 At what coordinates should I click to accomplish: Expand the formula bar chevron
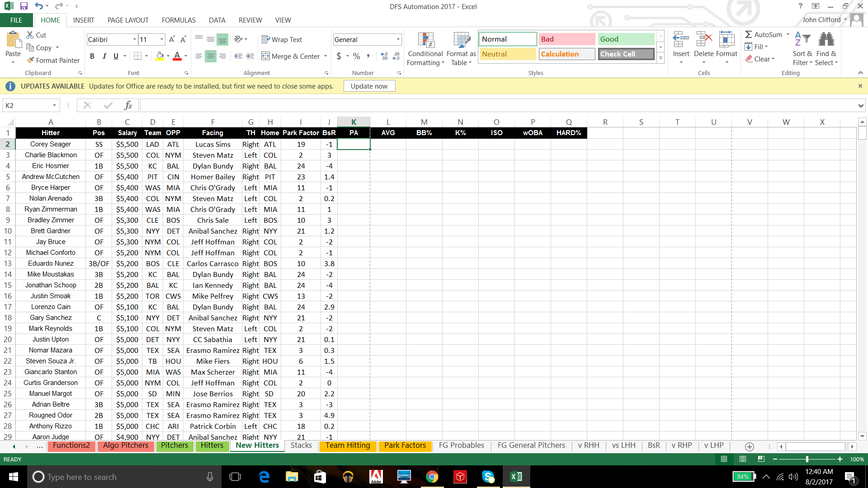860,106
